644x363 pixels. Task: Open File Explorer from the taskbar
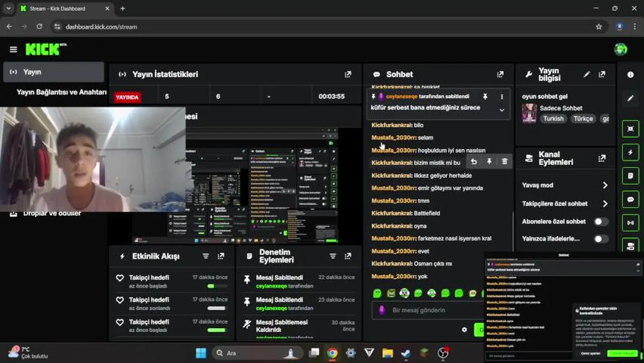pyautogui.click(x=387, y=353)
